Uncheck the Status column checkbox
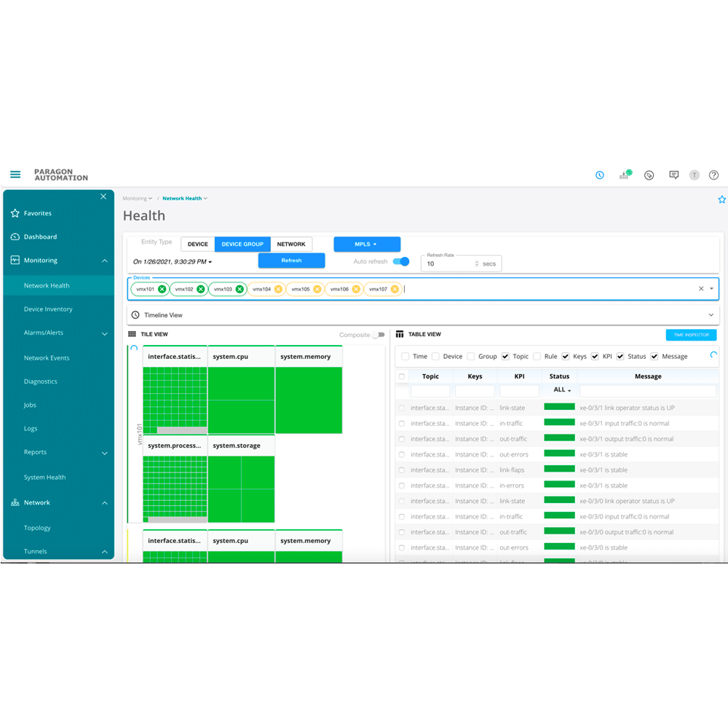Image resolution: width=728 pixels, height=728 pixels. point(620,357)
